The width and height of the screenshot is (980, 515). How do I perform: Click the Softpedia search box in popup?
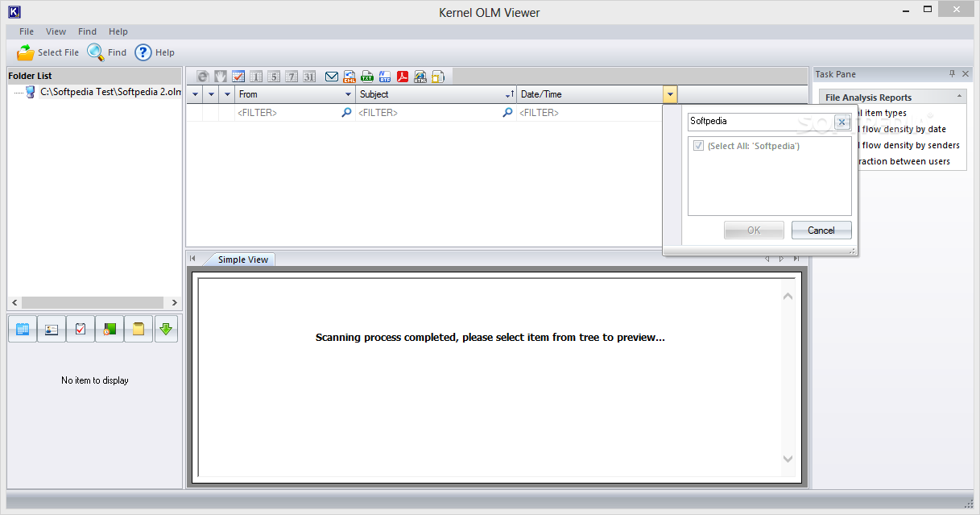point(760,122)
